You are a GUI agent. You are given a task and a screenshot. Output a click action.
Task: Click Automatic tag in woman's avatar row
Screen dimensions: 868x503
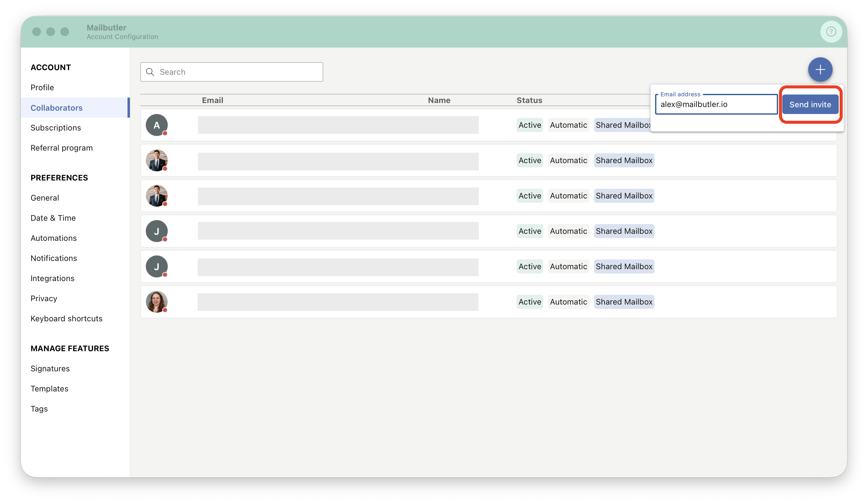(568, 302)
